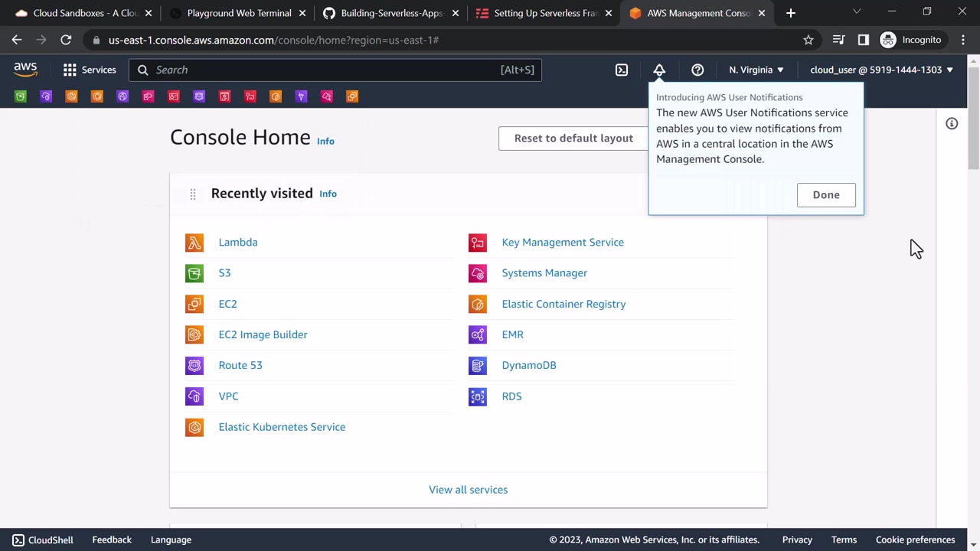
Task: Open the EC2 shortcut in the favorites bar
Action: point(352,96)
